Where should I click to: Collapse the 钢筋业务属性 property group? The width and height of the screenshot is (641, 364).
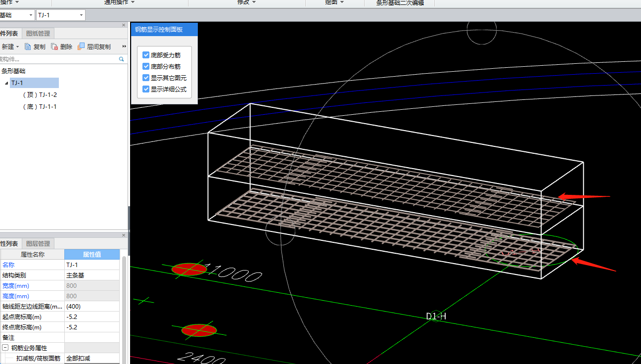tap(5, 348)
